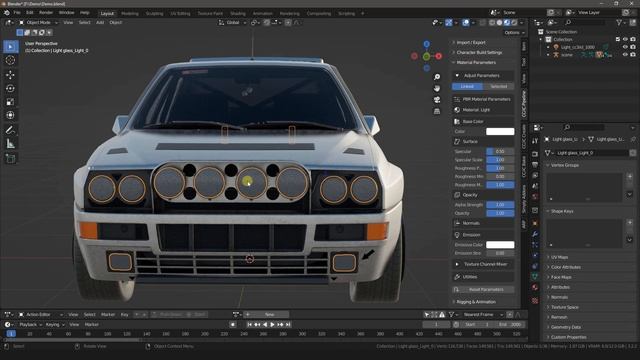Click the Reset Parameters button

[x=483, y=289]
